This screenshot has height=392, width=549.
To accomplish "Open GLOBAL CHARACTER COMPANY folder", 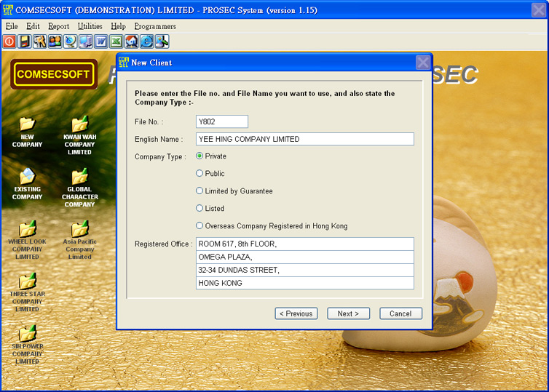I will click(79, 177).
